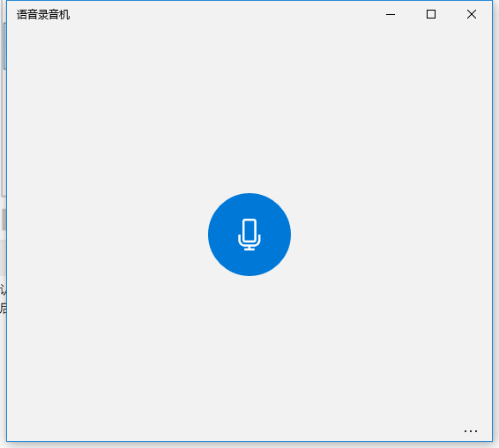Expand the "..." see more options

(x=471, y=431)
